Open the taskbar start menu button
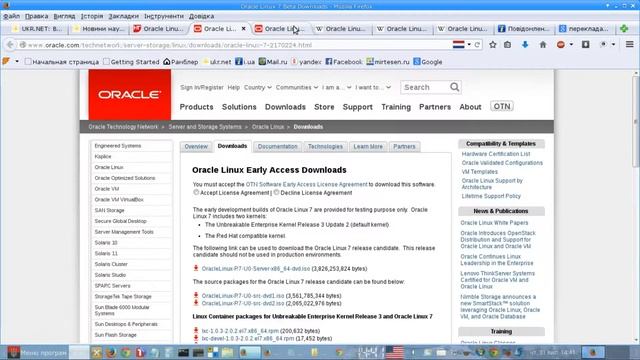The width and height of the screenshot is (640, 360). [37, 352]
